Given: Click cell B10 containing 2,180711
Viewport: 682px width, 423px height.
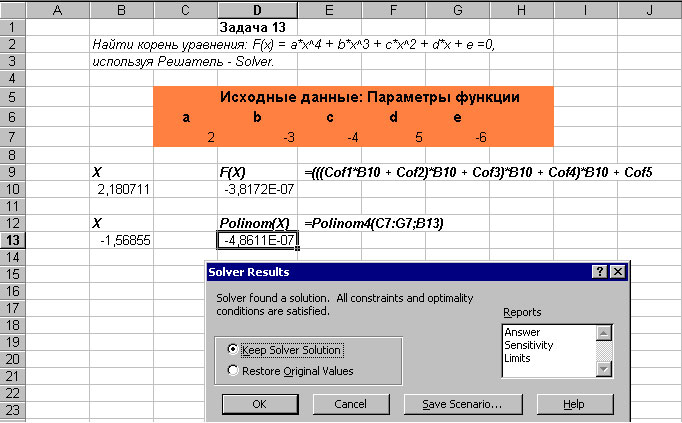Looking at the screenshot, I should click(121, 188).
